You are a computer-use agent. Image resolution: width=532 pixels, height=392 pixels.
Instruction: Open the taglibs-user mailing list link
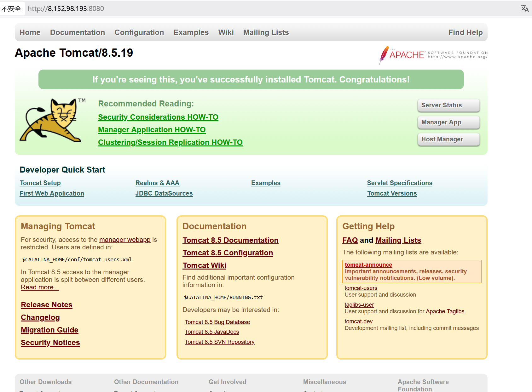pos(359,305)
